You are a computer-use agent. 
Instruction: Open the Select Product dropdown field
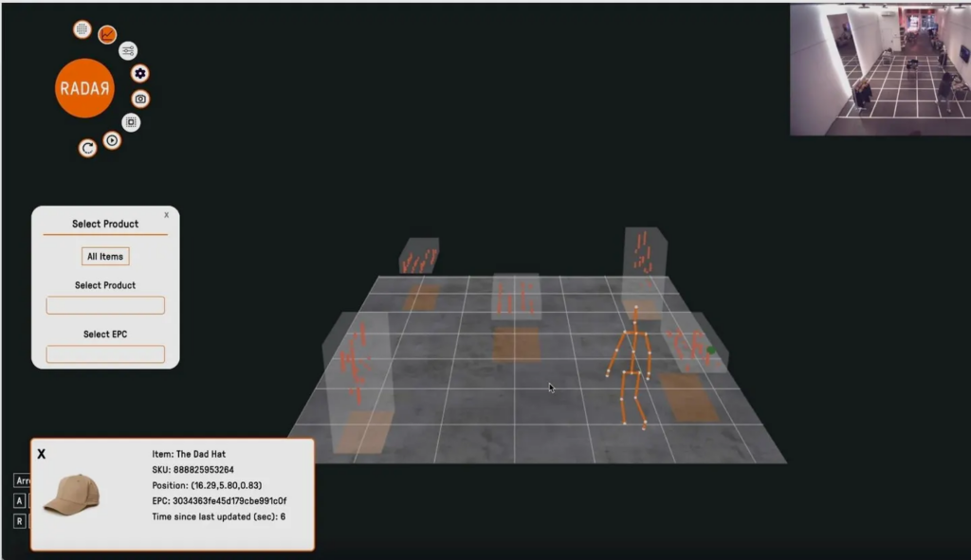(105, 305)
